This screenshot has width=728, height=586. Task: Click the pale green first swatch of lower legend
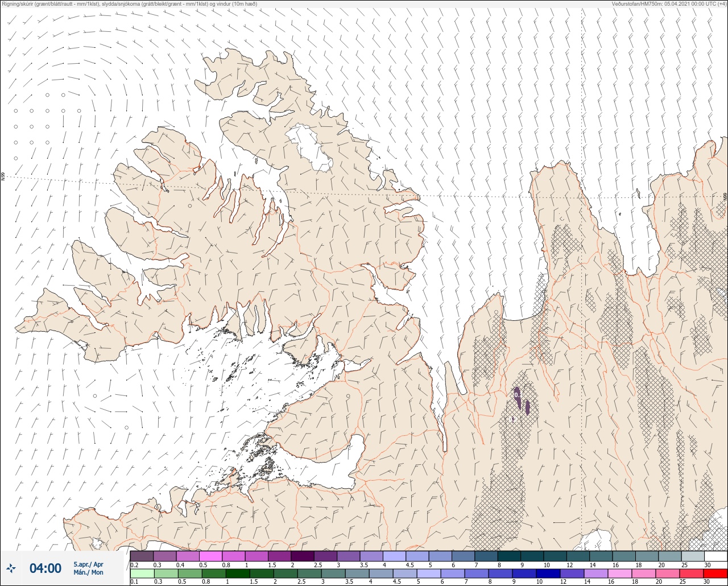pyautogui.click(x=142, y=573)
